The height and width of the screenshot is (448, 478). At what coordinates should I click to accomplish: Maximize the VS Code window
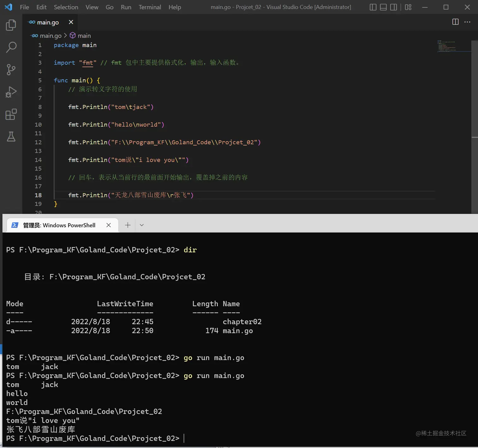click(446, 7)
